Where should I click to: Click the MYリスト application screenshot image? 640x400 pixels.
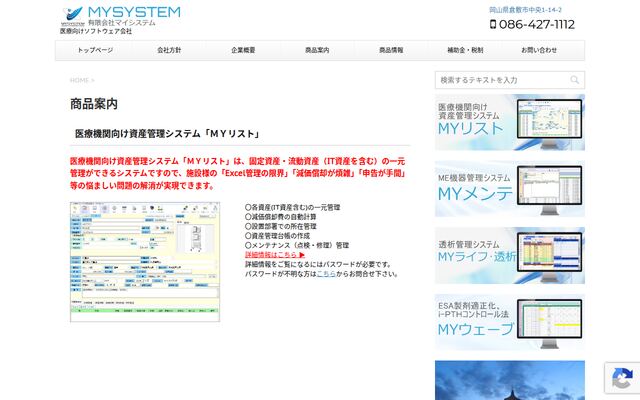coord(145,262)
